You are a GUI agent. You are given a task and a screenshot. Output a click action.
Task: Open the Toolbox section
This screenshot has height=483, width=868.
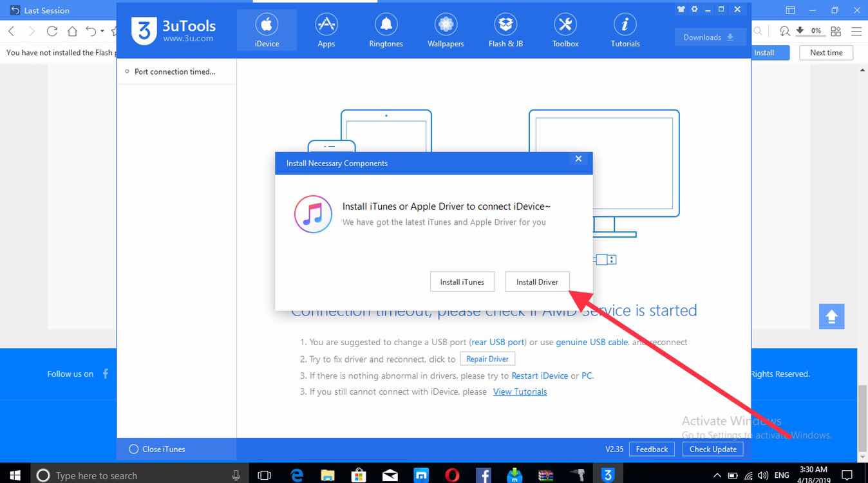(x=565, y=30)
